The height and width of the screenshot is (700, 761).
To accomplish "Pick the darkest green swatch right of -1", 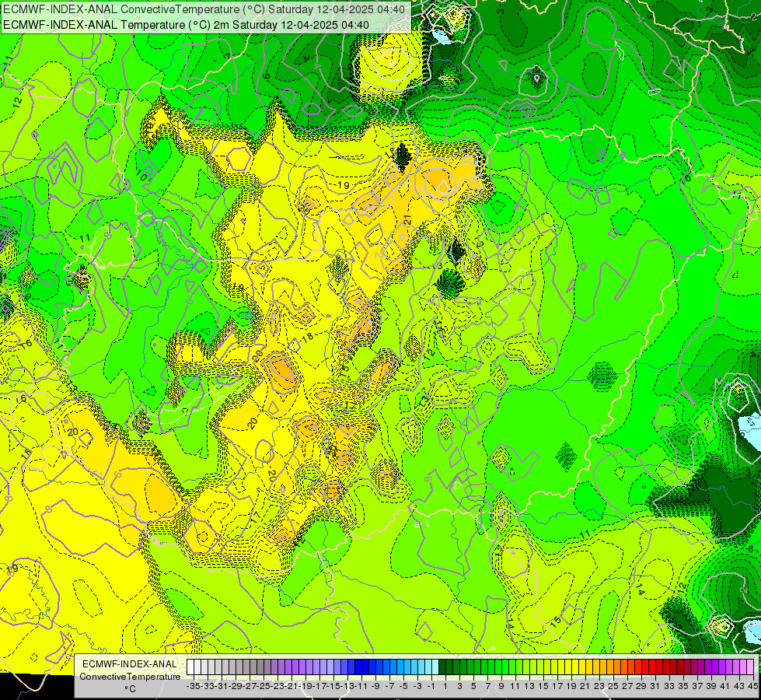I will click(x=442, y=667).
